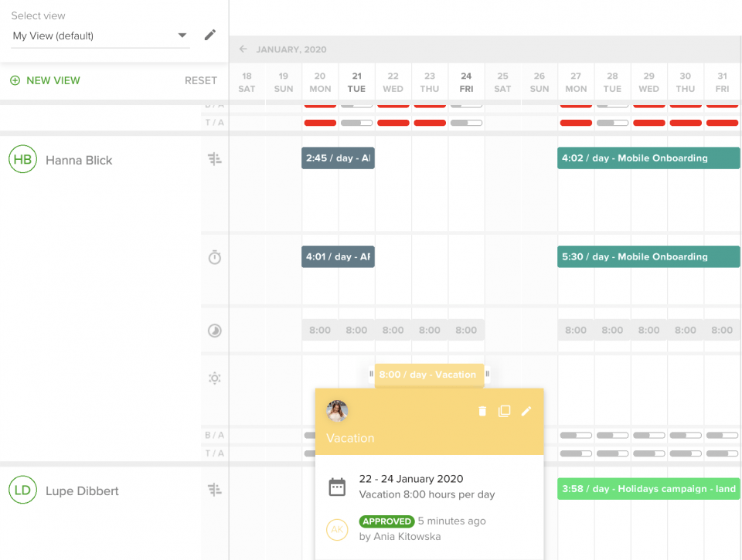Click Hanna Blick's availability clock icon
This screenshot has width=742, height=560.
point(215,330)
